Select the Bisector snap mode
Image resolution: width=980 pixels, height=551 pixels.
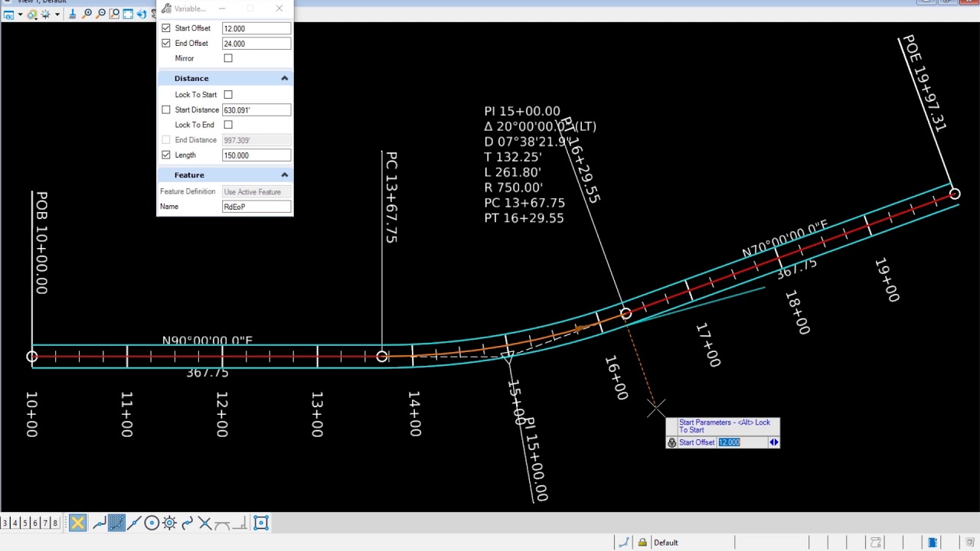[x=187, y=523]
